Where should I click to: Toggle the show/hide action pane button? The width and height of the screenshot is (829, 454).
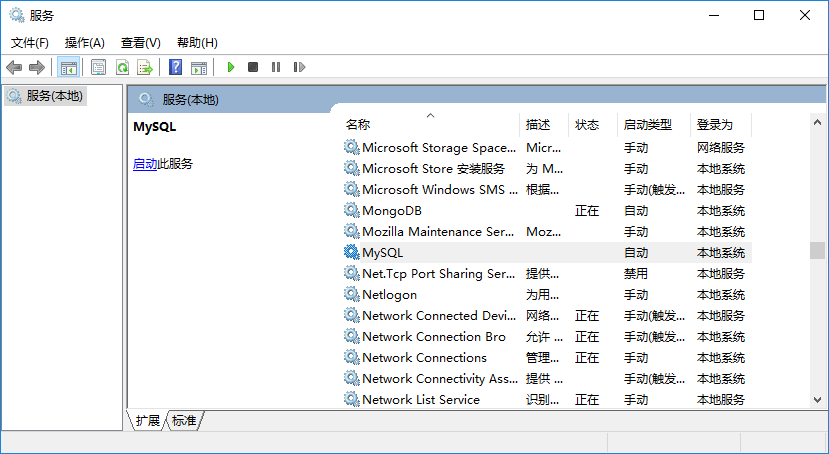coord(199,67)
